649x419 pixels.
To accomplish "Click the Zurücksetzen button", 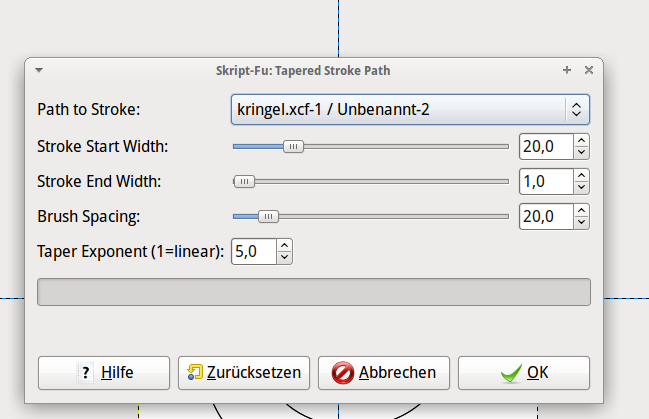I will [x=244, y=373].
